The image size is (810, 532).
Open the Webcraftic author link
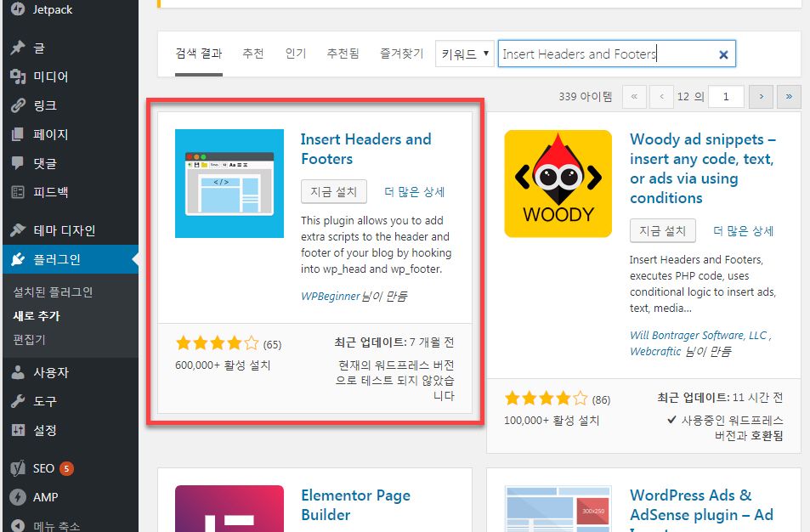pyautogui.click(x=655, y=352)
